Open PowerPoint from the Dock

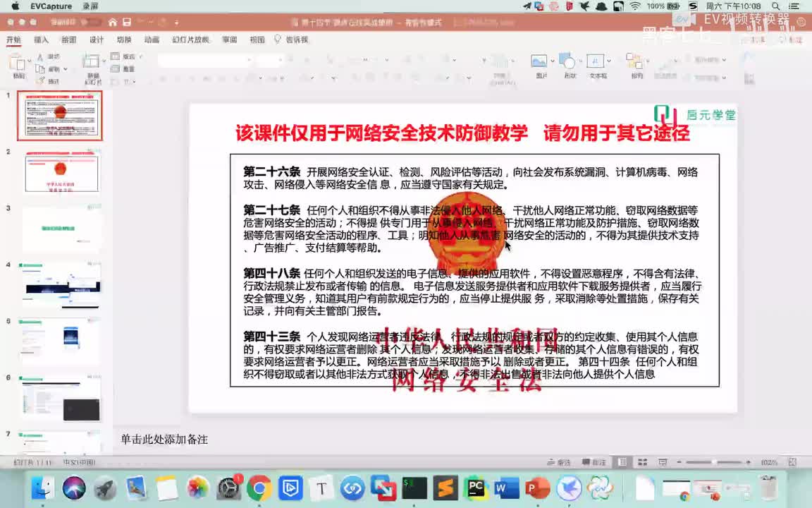538,488
